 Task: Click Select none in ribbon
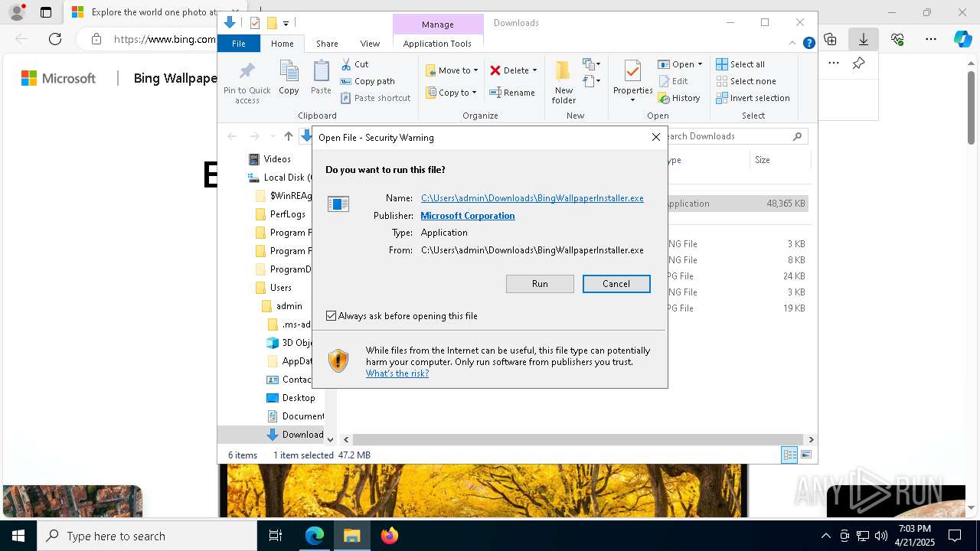point(746,81)
